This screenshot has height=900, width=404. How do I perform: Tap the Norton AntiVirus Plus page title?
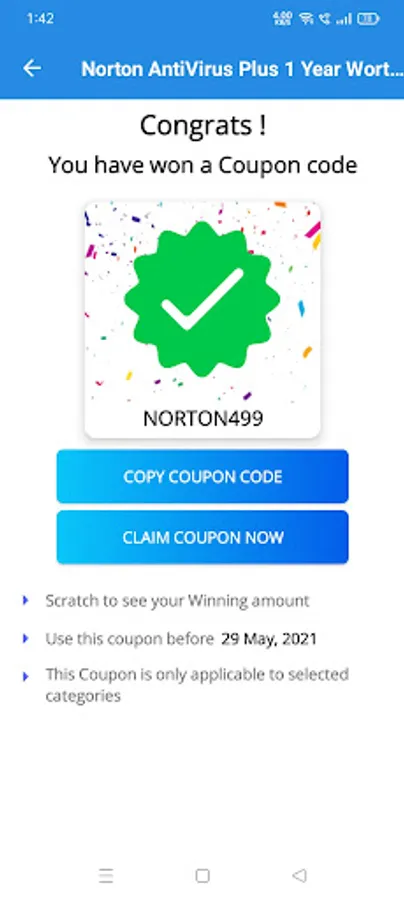pos(242,69)
